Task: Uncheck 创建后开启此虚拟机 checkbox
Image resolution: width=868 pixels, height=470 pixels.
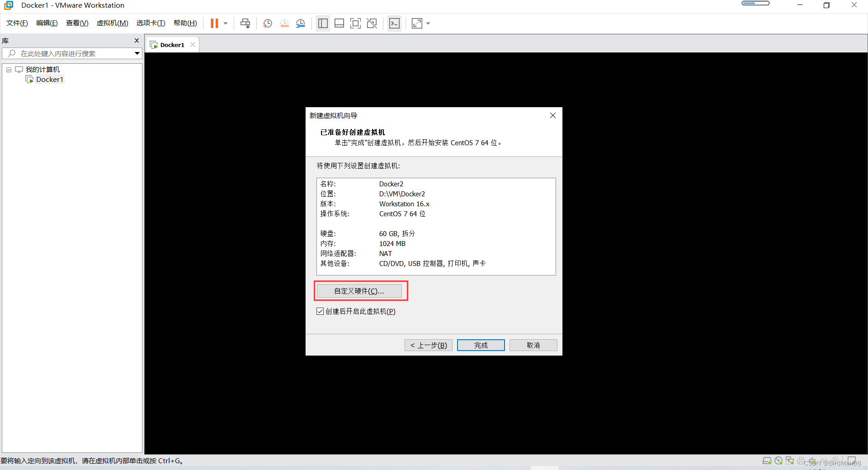Action: pyautogui.click(x=320, y=311)
